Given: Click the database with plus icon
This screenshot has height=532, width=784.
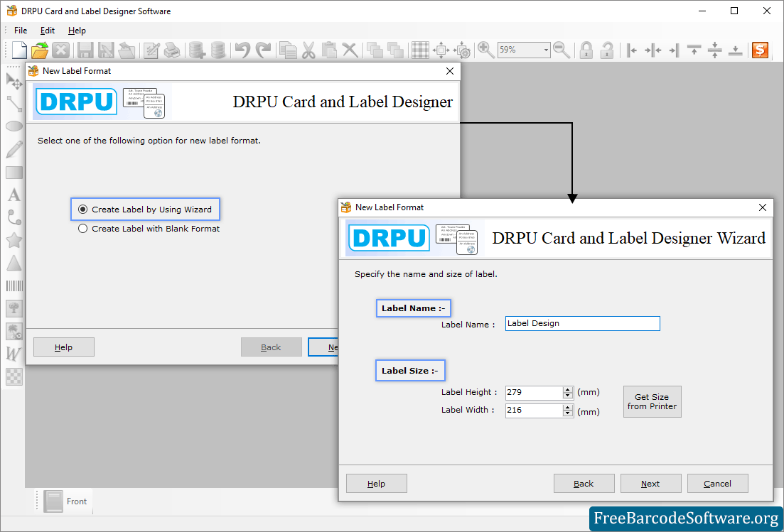Looking at the screenshot, I should click(197, 50).
